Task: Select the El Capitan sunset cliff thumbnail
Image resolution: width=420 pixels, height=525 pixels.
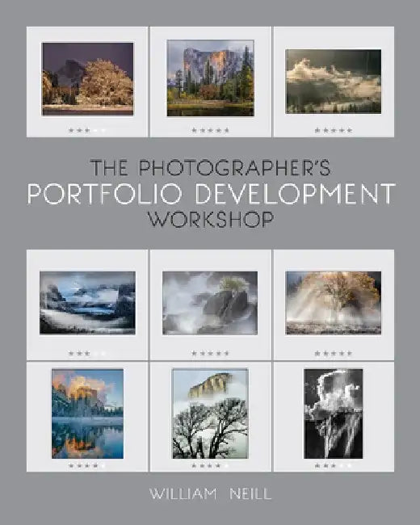Action: [210, 78]
